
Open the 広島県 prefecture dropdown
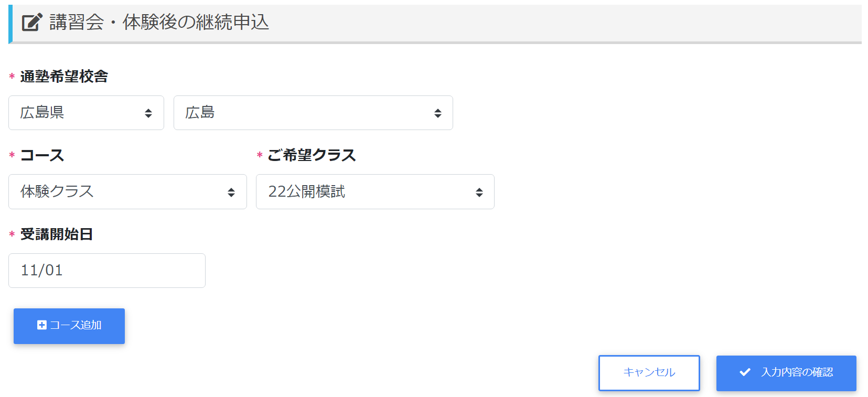79,113
